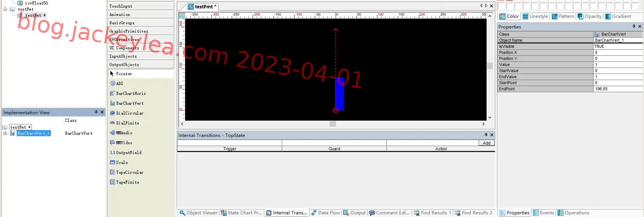644x217 pixels.
Task: Pick the ADI output object
Action: tap(116, 83)
